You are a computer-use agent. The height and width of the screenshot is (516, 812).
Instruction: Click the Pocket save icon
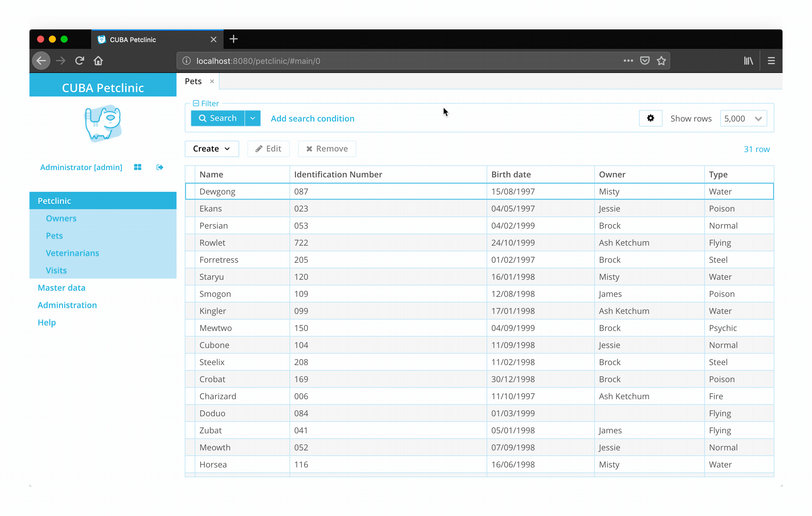tap(644, 61)
